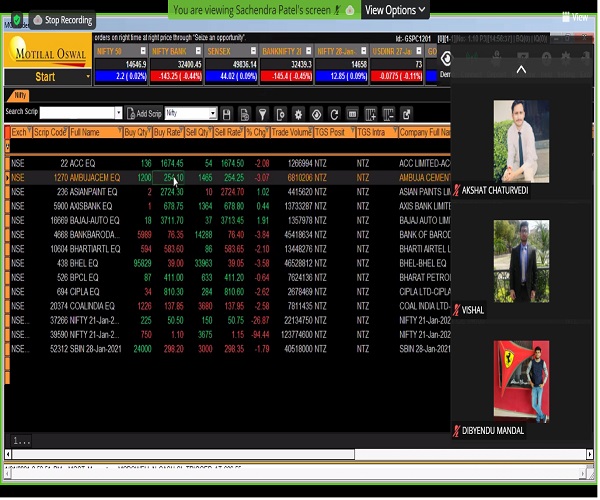
Task: Open the BANKNIFTY tile dropdown box
Action: (309, 51)
